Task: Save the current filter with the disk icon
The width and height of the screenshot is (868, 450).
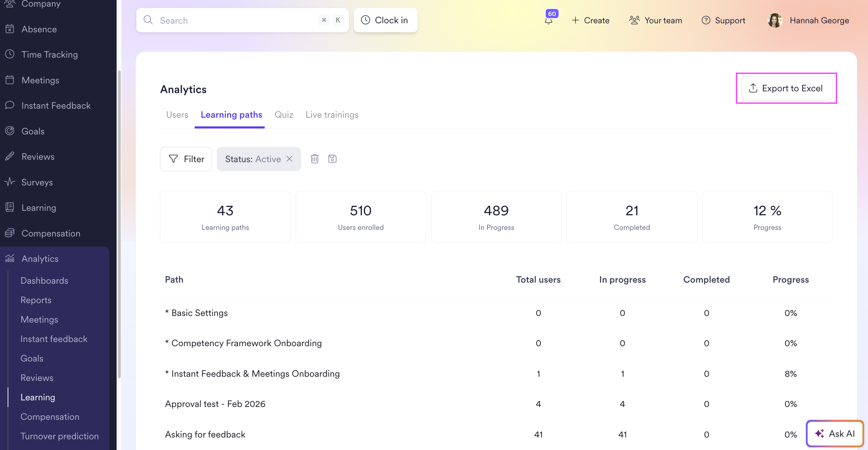Action: pos(332,159)
